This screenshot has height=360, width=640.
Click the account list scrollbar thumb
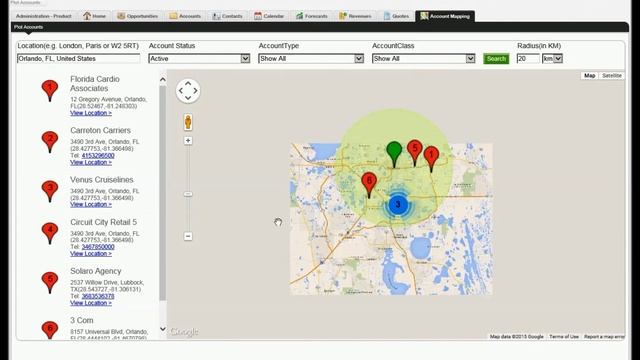tap(162, 193)
